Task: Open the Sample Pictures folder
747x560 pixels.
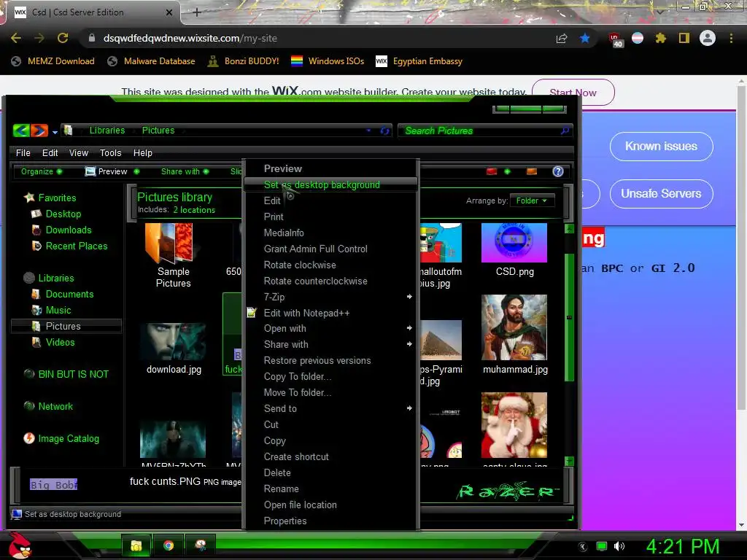Action: (x=174, y=256)
